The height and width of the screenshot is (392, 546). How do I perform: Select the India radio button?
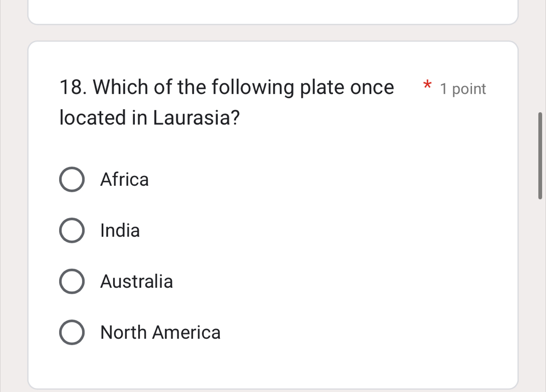pyautogui.click(x=72, y=231)
